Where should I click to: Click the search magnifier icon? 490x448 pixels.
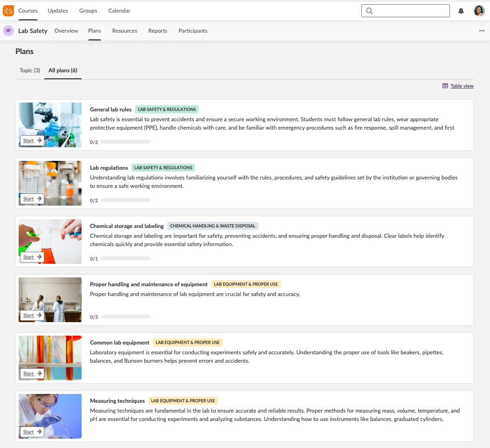tap(370, 11)
